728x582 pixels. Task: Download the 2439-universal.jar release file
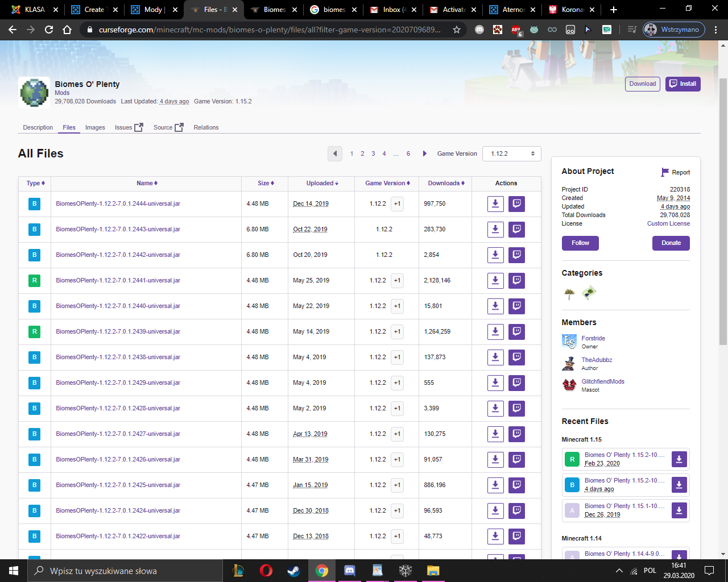pyautogui.click(x=495, y=331)
